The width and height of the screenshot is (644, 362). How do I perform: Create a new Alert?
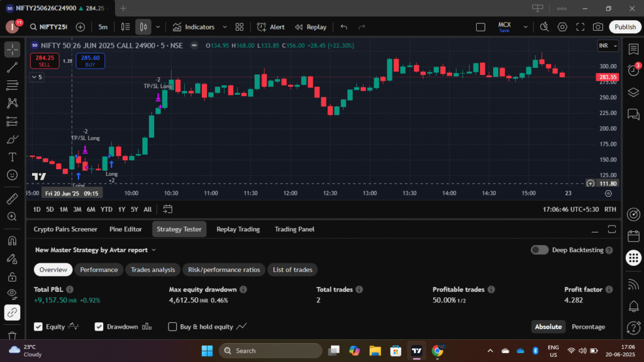(270, 27)
